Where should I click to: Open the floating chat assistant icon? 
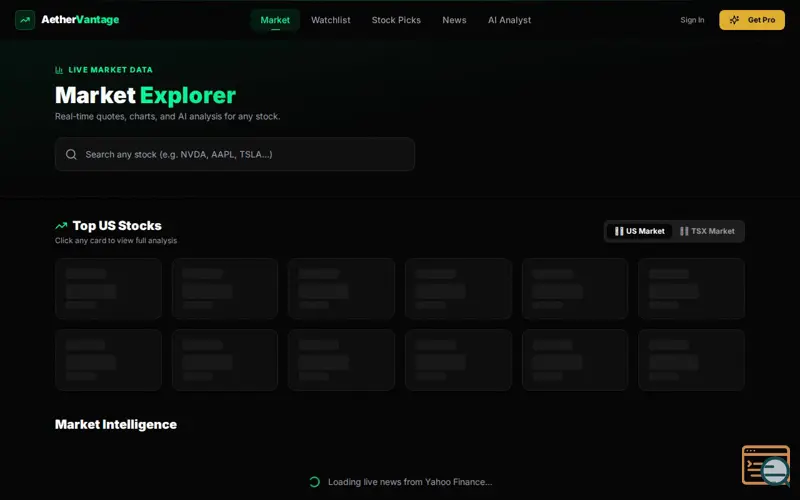766,465
